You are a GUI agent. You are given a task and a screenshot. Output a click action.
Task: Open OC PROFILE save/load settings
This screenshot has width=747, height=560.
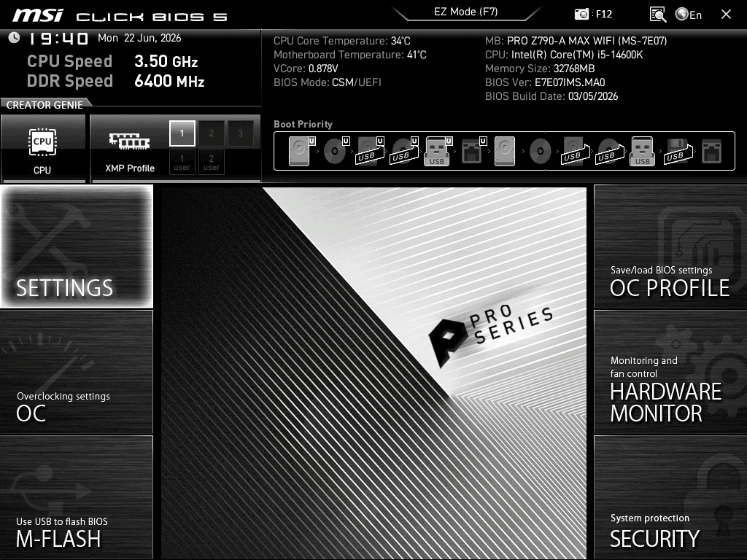[670, 246]
